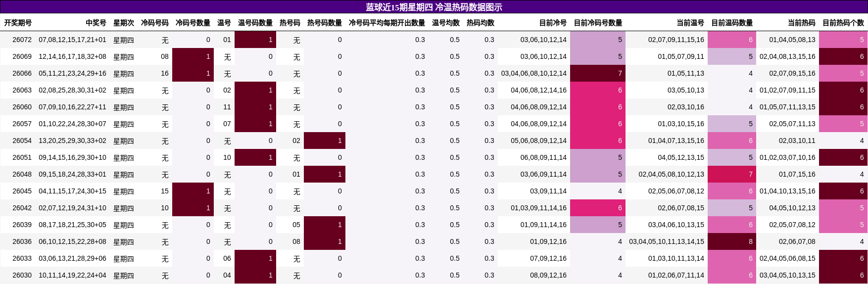The image size is (868, 284).
Task: Click cold numbers list 03,04,06,08,10,12,14
Action: tap(534, 73)
